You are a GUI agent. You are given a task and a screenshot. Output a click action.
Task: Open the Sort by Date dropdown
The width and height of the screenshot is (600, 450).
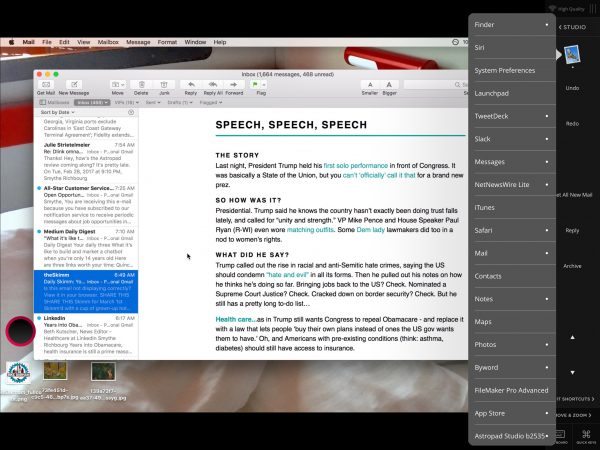pos(57,112)
